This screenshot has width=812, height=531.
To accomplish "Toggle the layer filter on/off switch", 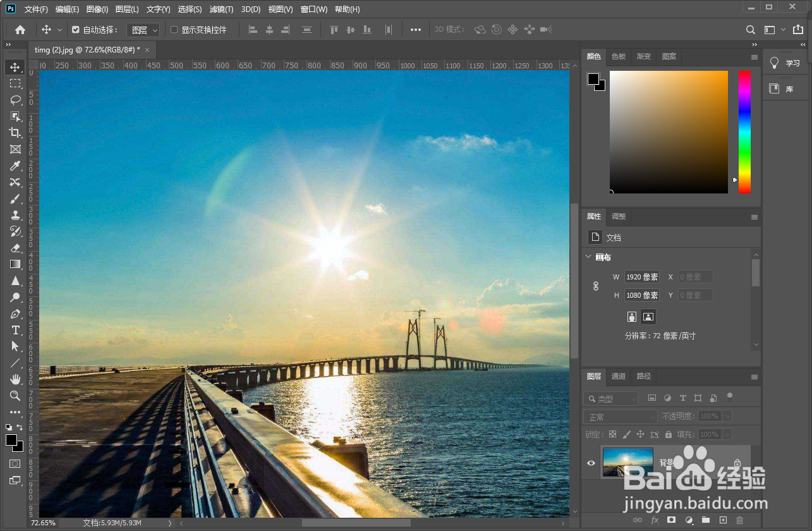I will click(729, 398).
